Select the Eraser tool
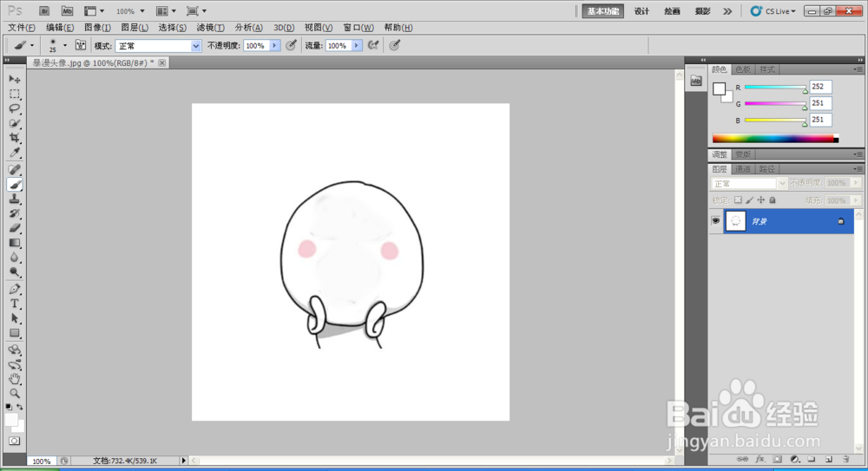 click(x=15, y=228)
